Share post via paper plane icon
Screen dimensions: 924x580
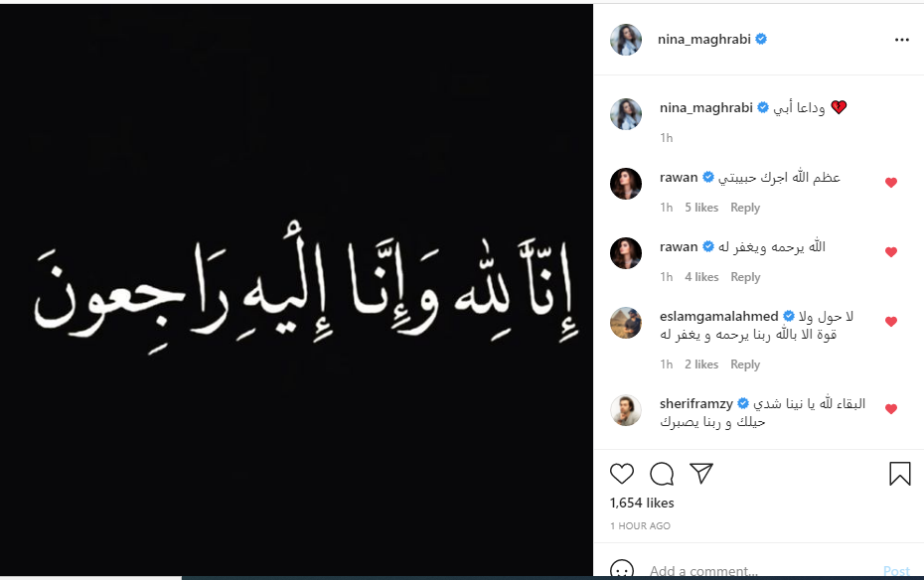(x=701, y=474)
